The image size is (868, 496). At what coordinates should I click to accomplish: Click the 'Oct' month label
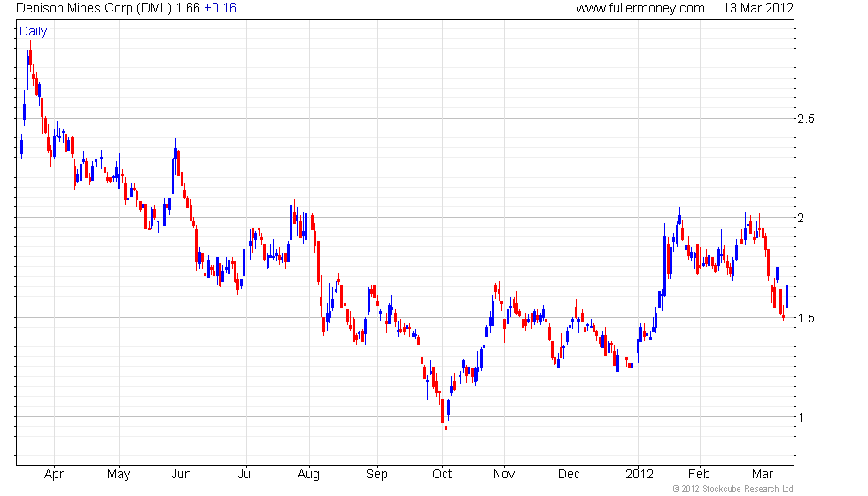click(442, 475)
